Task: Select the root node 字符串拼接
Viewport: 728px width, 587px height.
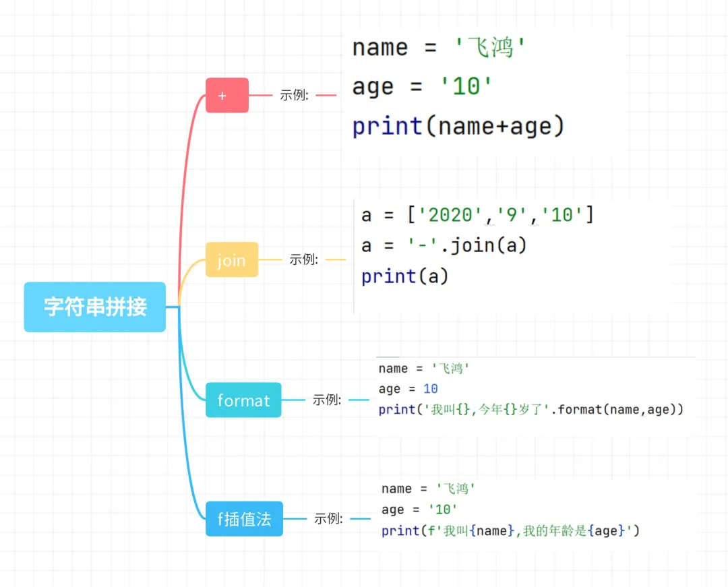Action: (x=95, y=307)
